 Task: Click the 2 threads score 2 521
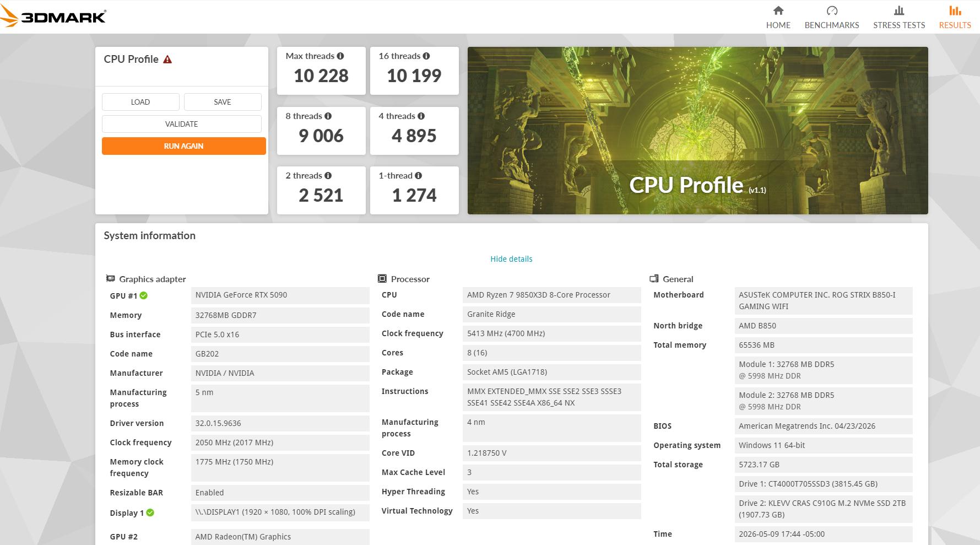click(x=321, y=195)
